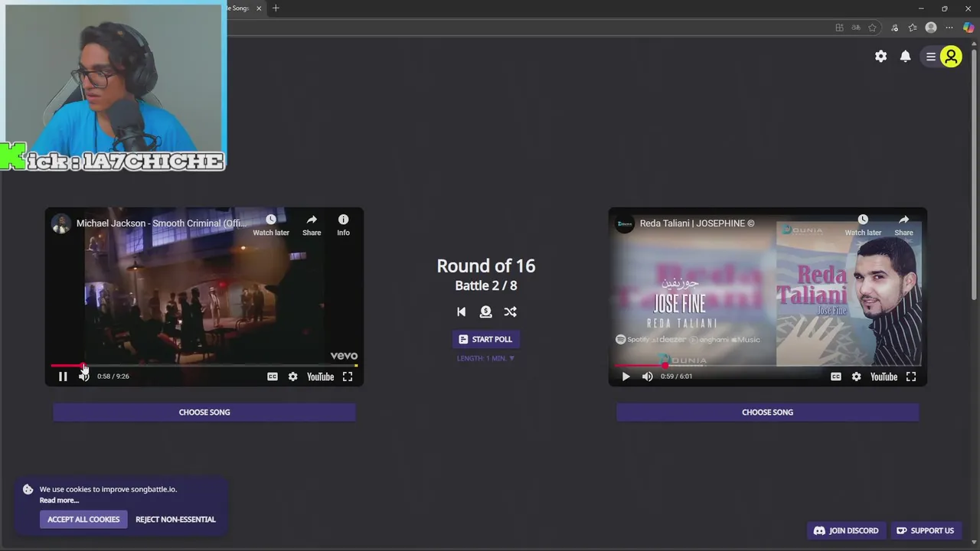Click Reda Taliani channel avatar in player

coord(625,223)
